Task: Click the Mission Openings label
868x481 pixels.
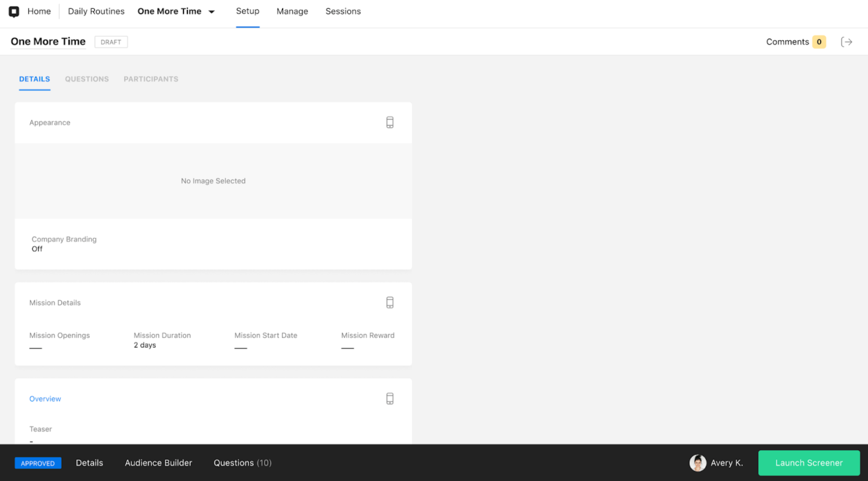Action: point(59,335)
